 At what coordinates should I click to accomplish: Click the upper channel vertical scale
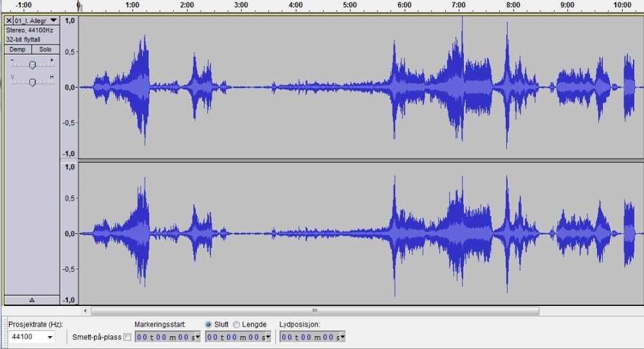click(69, 87)
